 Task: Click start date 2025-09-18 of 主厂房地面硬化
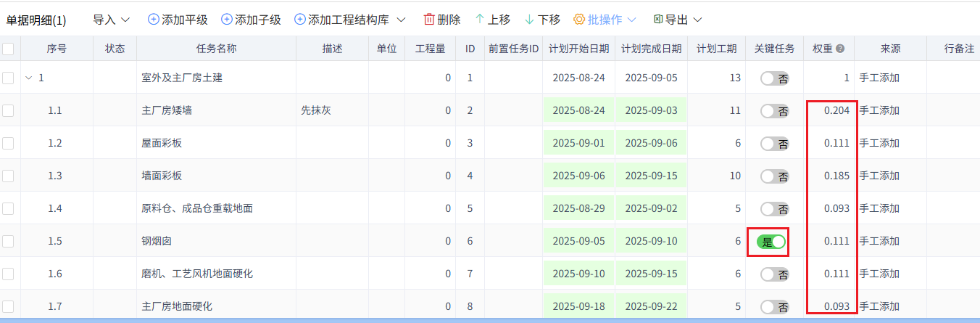click(578, 306)
